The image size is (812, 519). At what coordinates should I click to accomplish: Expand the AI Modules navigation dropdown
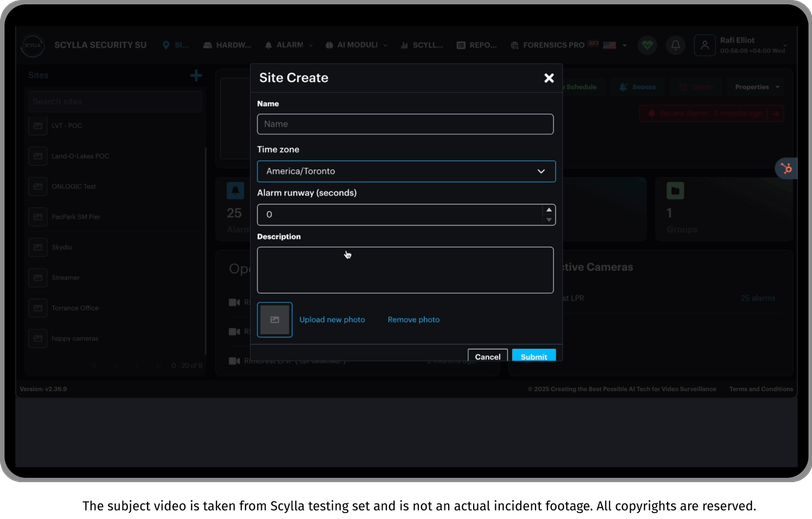coord(356,45)
